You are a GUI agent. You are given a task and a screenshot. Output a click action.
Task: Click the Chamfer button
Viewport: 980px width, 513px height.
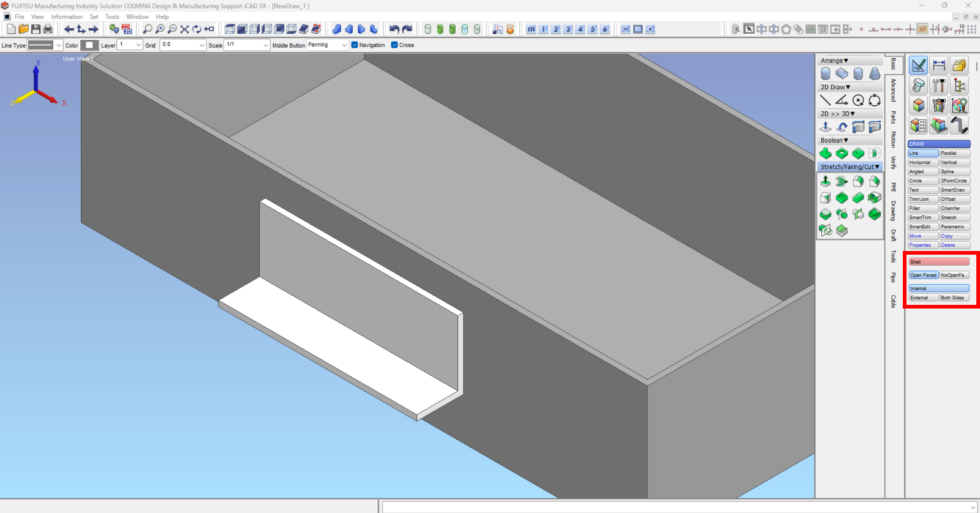pos(954,208)
